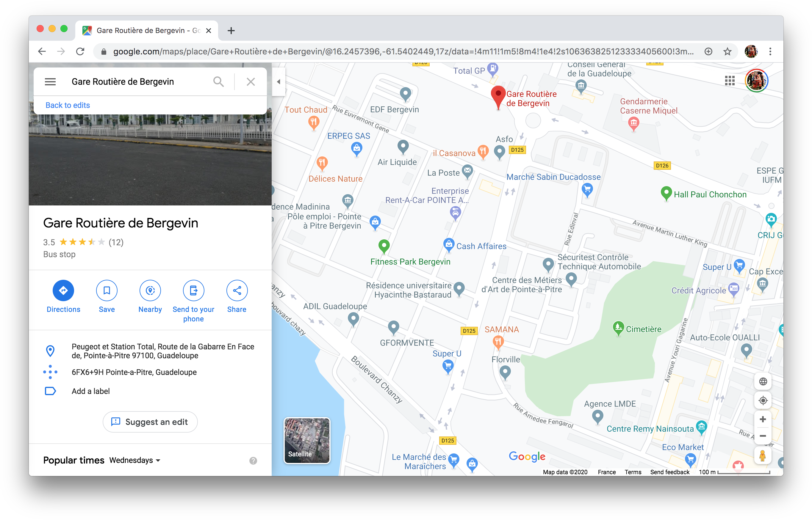Image resolution: width=812 pixels, height=520 pixels.
Task: Expand the Wednesdays day dropdown
Action: pyautogui.click(x=134, y=460)
